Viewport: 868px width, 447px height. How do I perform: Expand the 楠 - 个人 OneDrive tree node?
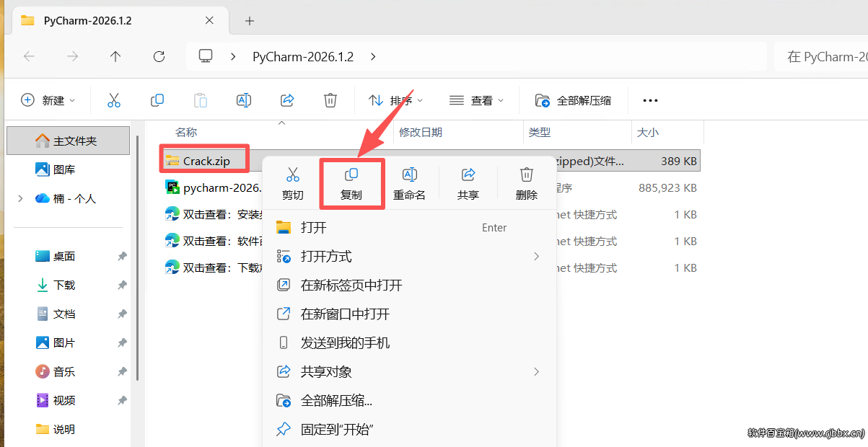[19, 198]
